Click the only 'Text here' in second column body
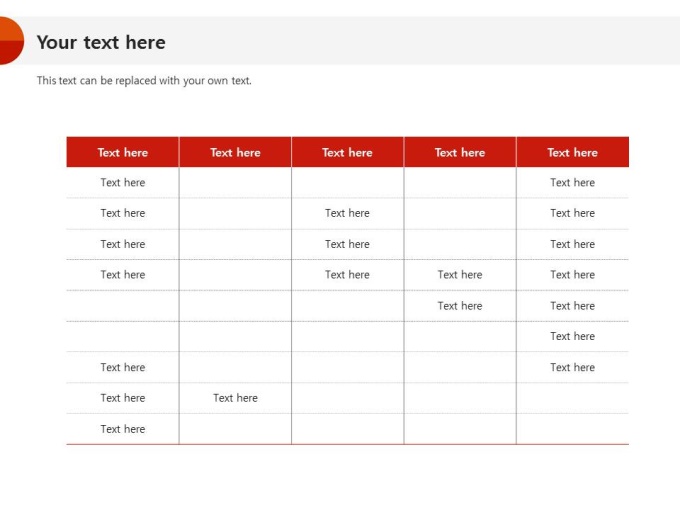Image resolution: width=680 pixels, height=510 pixels. pos(235,398)
